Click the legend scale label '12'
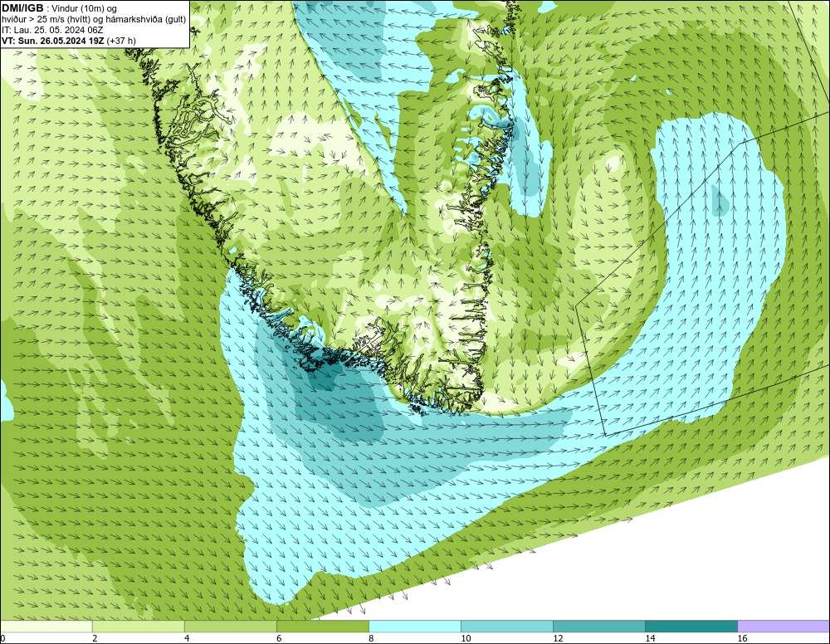The height and width of the screenshot is (644, 830). coord(558,638)
